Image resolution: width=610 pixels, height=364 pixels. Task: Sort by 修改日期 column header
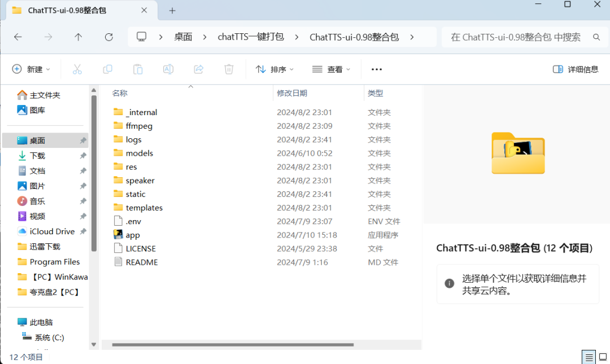292,93
